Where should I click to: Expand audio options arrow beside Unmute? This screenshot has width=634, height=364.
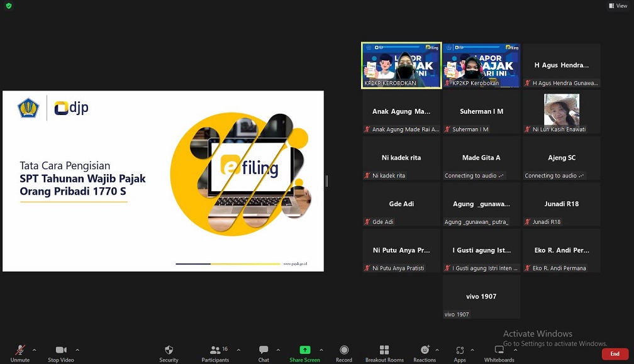click(35, 350)
